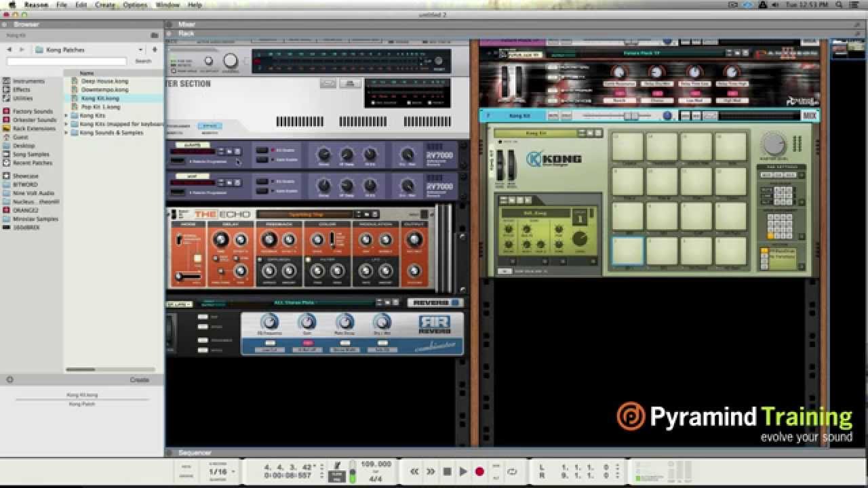The image size is (868, 488).
Task: Click the 4/4 time signature display
Action: pos(376,478)
